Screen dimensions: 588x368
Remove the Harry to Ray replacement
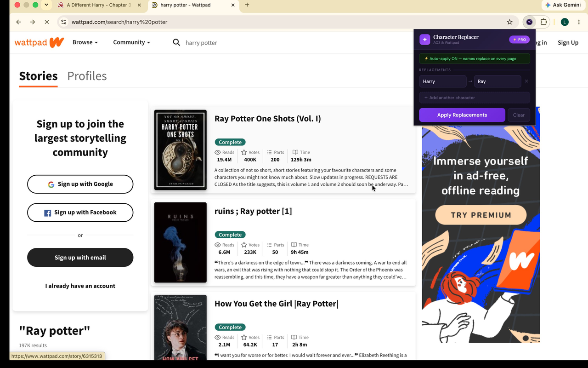(x=526, y=81)
